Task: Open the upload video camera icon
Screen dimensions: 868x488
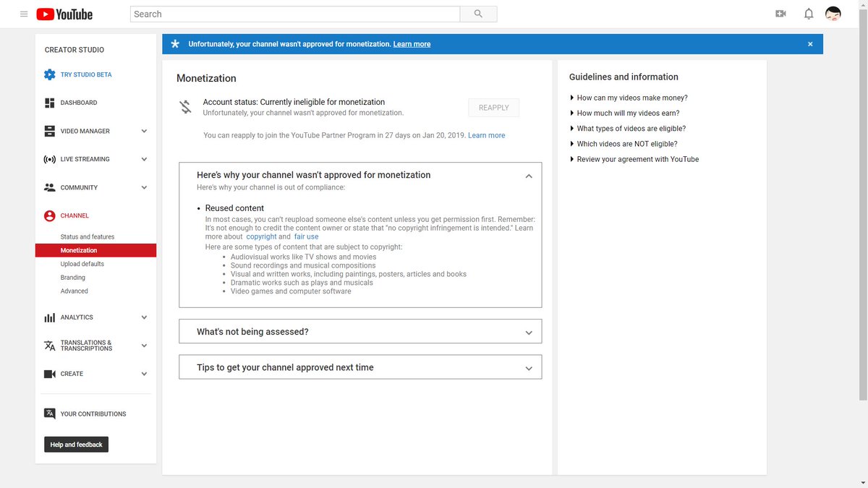Action: tap(780, 14)
